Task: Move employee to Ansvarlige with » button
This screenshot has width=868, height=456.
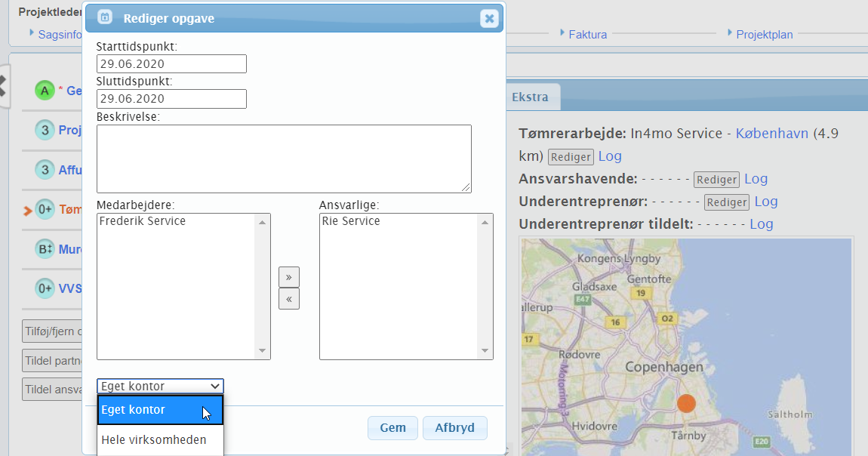Action: pos(288,276)
